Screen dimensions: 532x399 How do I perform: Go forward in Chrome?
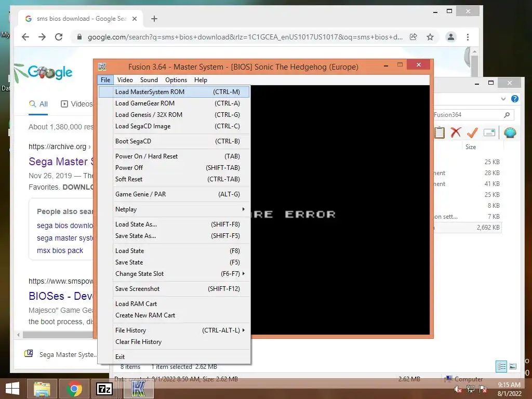42,37
